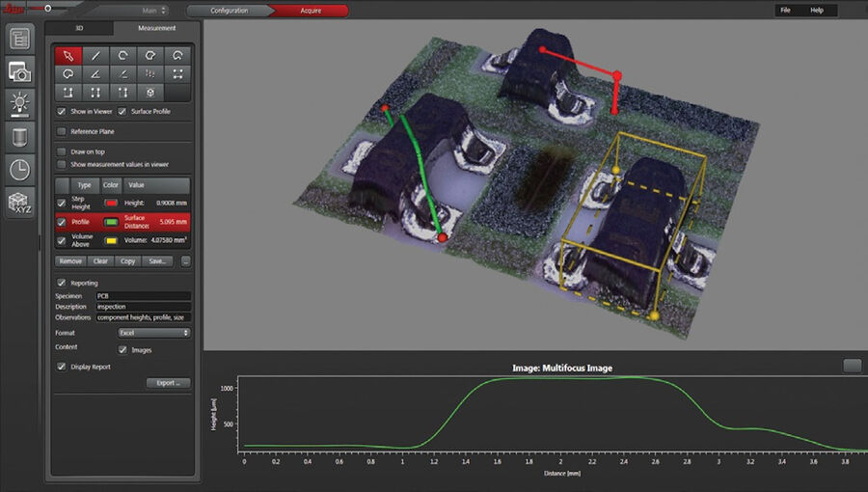This screenshot has height=492, width=868.
Task: Click the Observations input field
Action: pos(144,317)
